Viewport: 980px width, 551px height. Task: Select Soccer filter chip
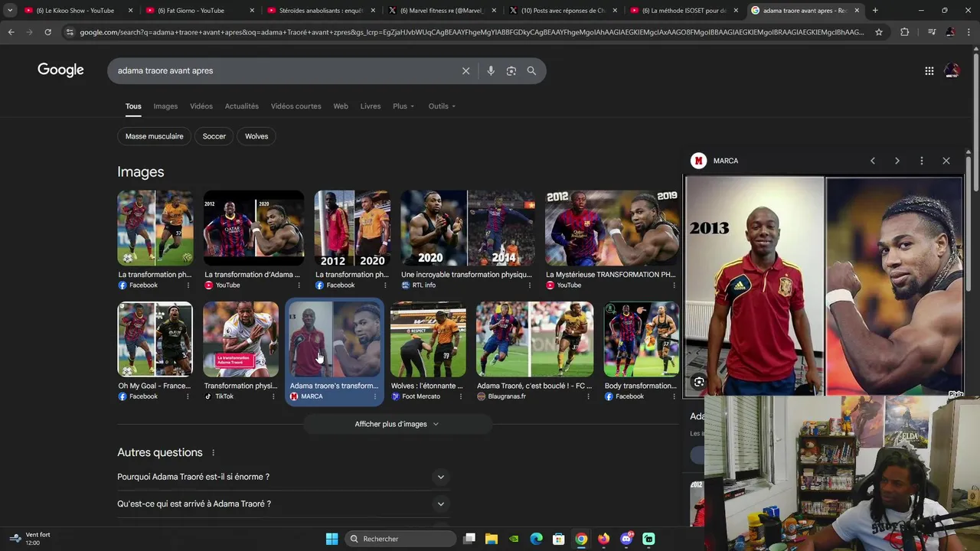pos(214,136)
